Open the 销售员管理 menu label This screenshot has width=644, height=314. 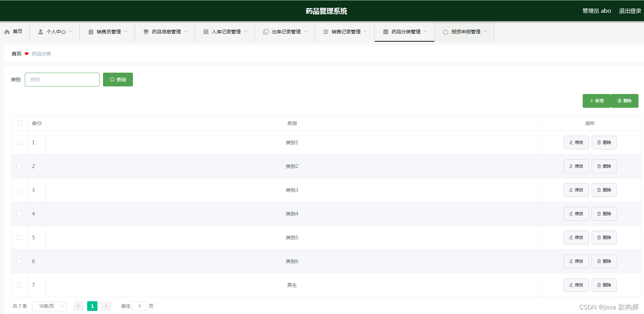pos(109,32)
